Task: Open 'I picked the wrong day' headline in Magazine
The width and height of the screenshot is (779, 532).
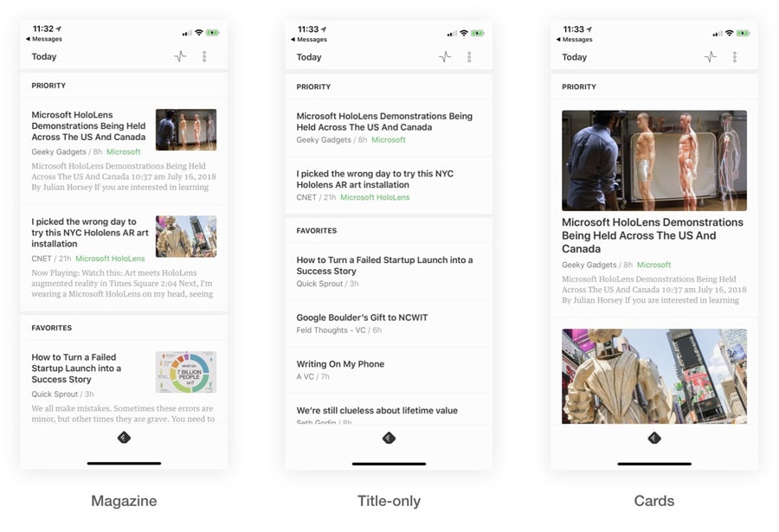Action: (90, 233)
